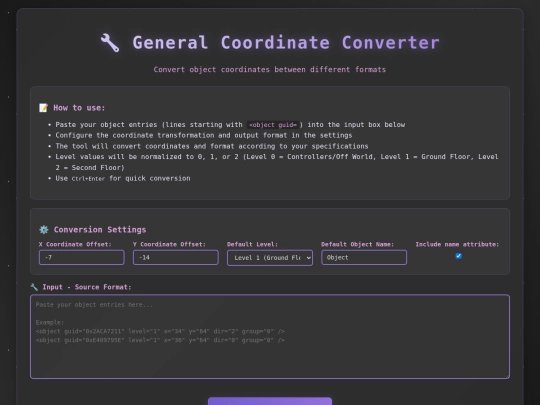Click the Y Coordinate Offset label
Image resolution: width=540 pixels, height=405 pixels.
click(x=169, y=244)
